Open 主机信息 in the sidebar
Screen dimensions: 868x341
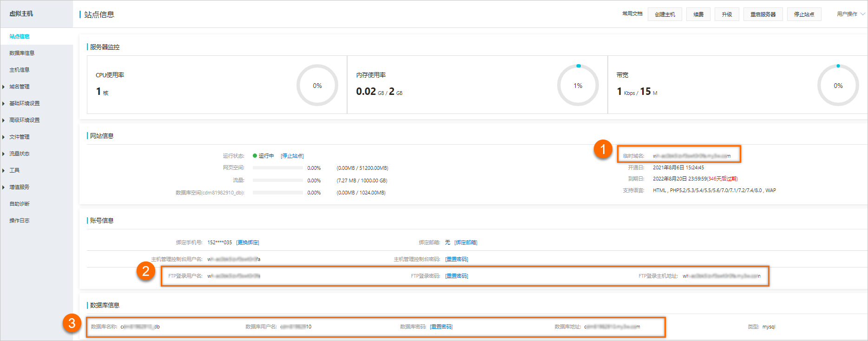pyautogui.click(x=20, y=70)
